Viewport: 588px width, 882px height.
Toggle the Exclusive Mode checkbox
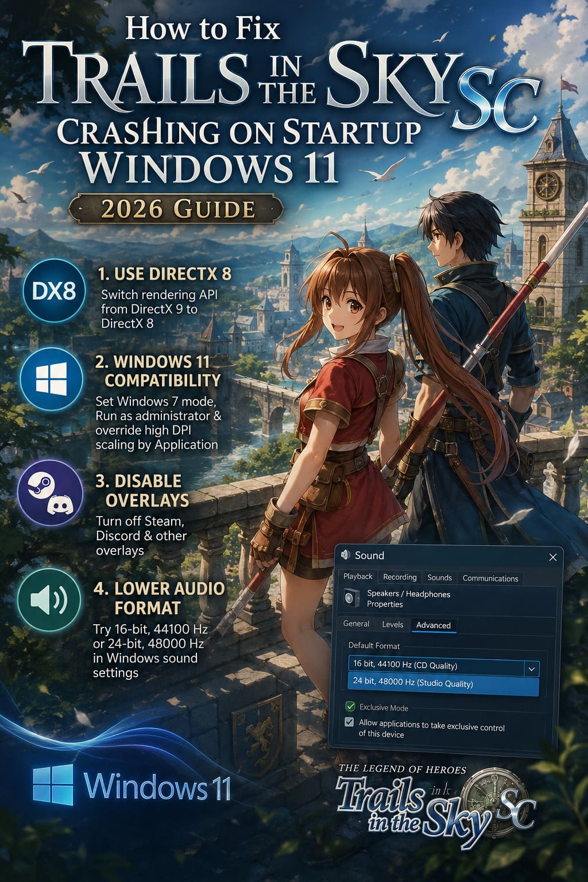tap(350, 706)
